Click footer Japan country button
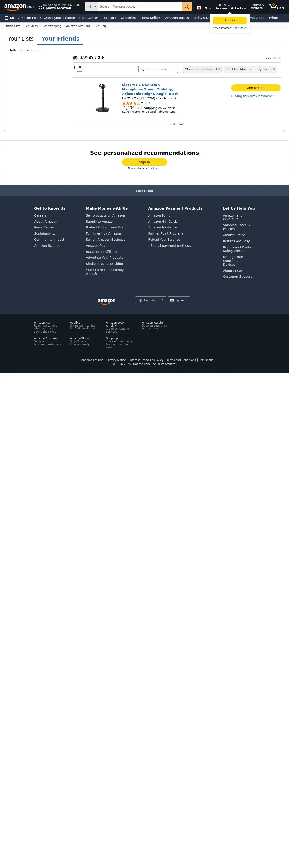This screenshot has height=868, width=289. point(179,300)
